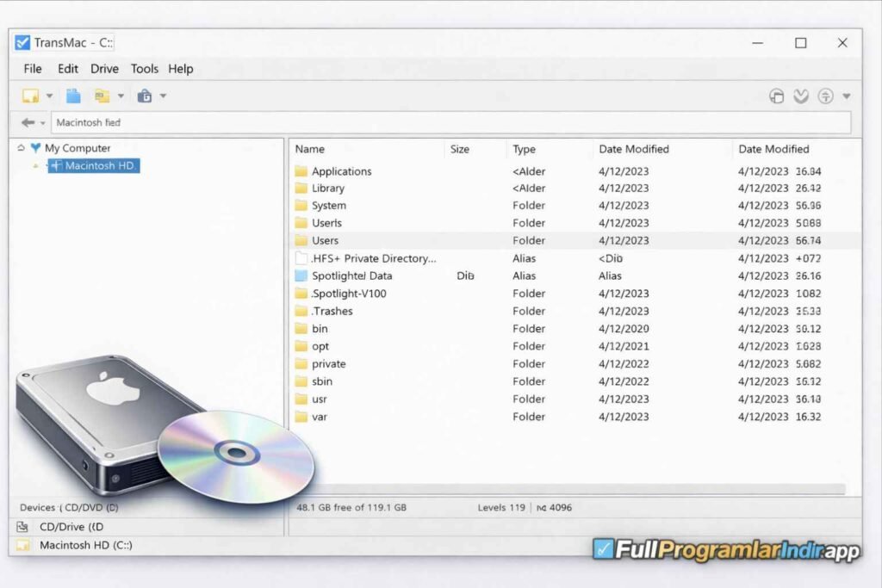The image size is (882, 588).
Task: Click the horizontal scrollbar under the file list
Action: point(568,489)
